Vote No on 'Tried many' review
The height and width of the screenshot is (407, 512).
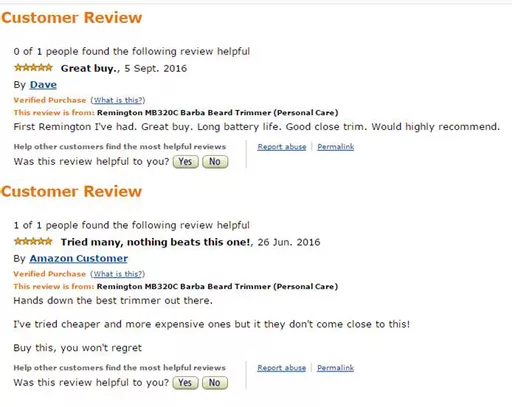point(215,383)
